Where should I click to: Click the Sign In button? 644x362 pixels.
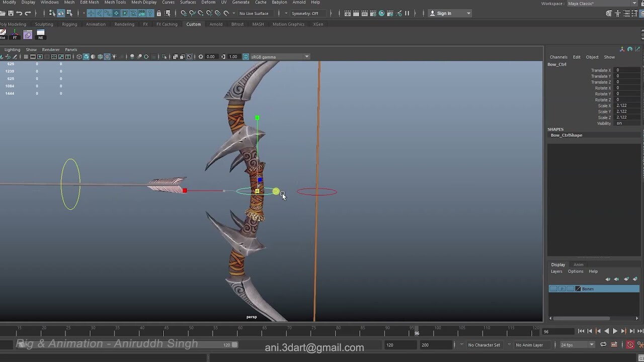tap(445, 13)
